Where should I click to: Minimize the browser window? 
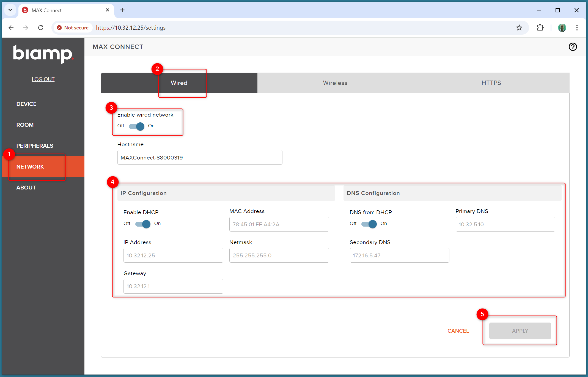coord(539,10)
